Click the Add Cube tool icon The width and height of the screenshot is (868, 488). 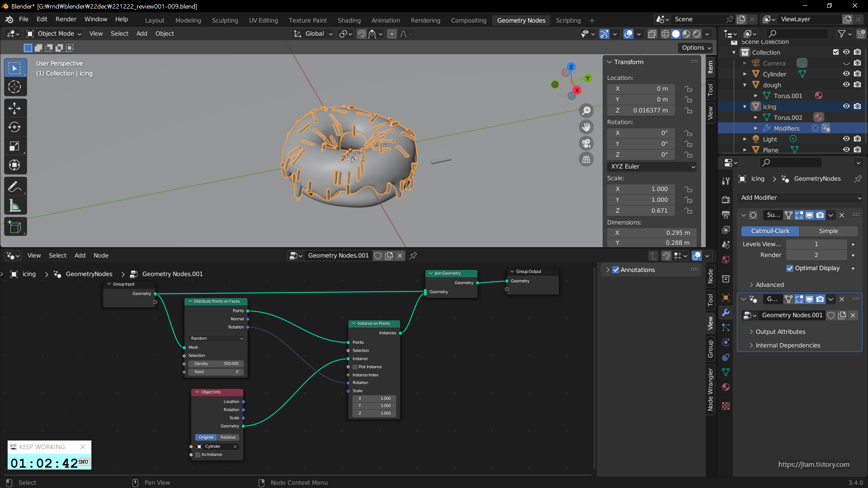click(14, 227)
